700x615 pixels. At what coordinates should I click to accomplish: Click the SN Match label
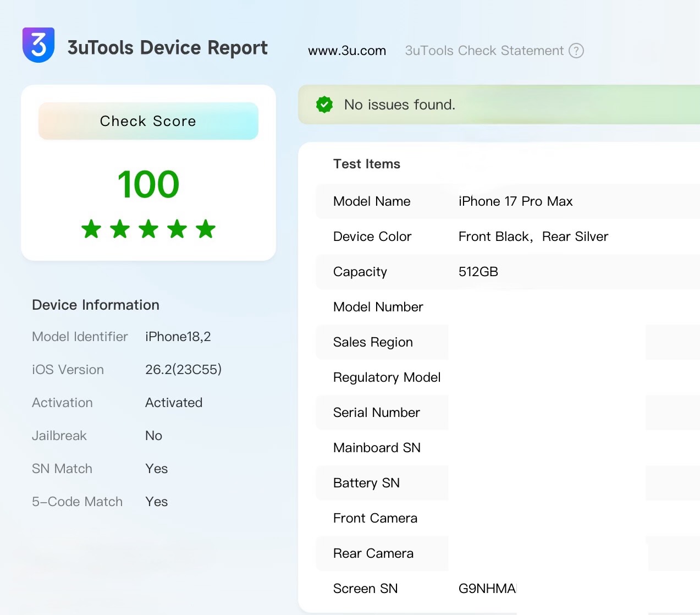click(62, 469)
